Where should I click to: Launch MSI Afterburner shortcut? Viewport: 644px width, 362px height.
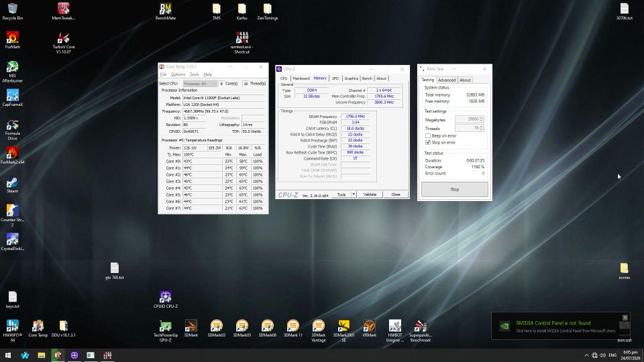[12, 72]
